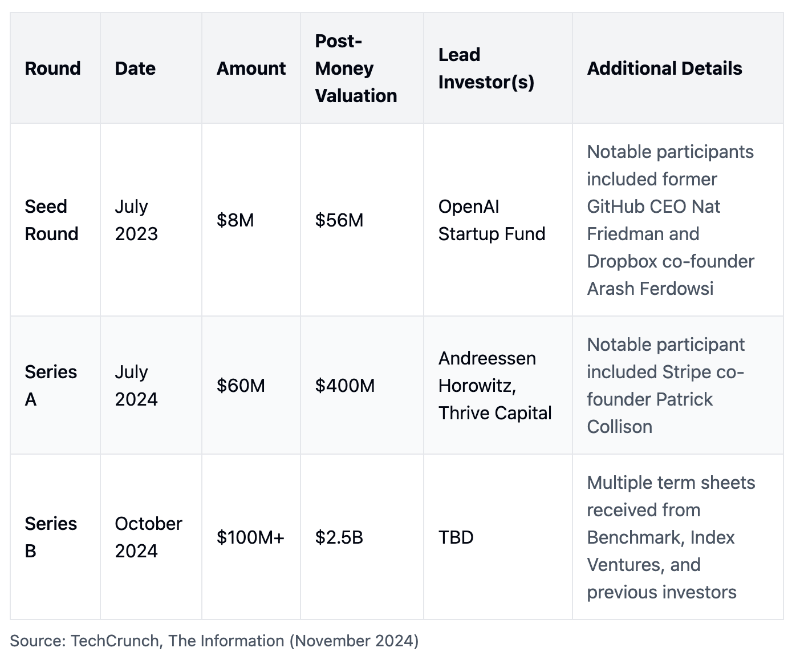796x672 pixels.
Task: Click the Andreessen Horowitz, Thrive Capital cell
Action: (x=494, y=386)
